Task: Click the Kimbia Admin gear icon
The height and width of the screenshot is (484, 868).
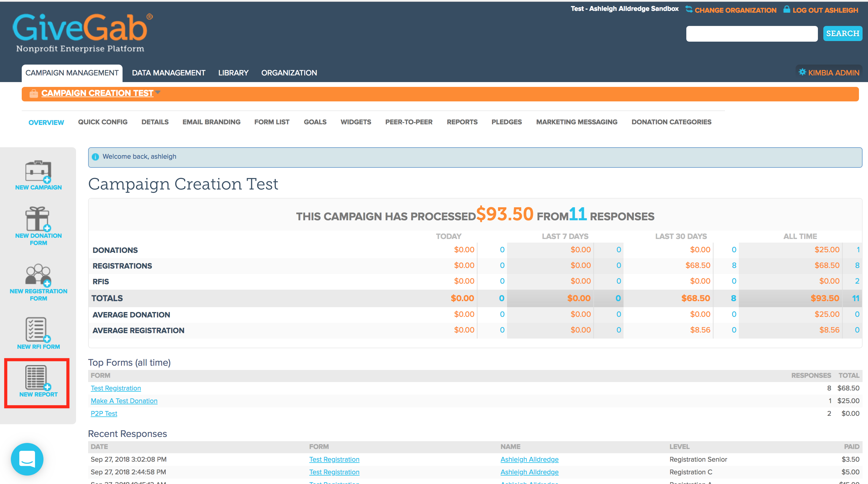Action: pos(802,72)
